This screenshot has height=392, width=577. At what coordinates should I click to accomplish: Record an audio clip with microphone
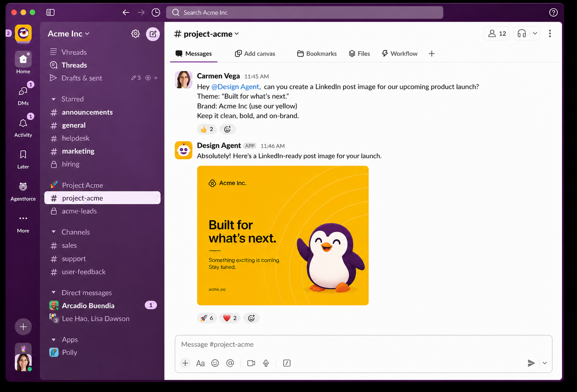[266, 363]
